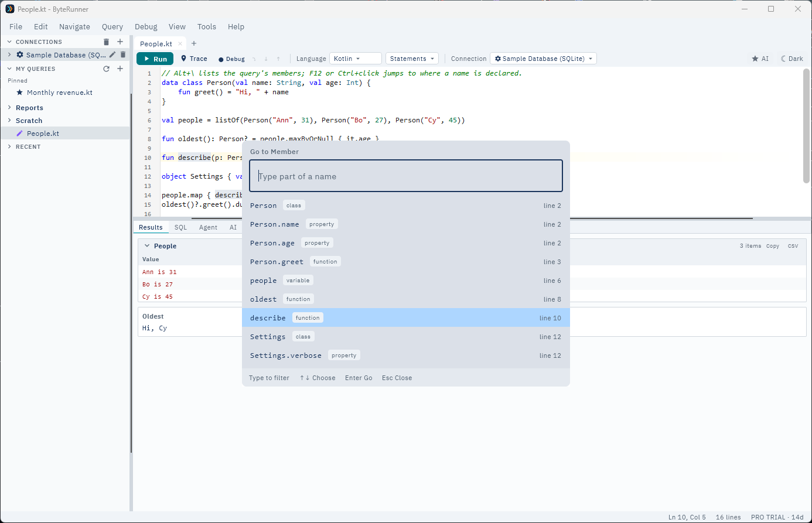Delete the Sample Database connection via the trash icon

tap(123, 54)
